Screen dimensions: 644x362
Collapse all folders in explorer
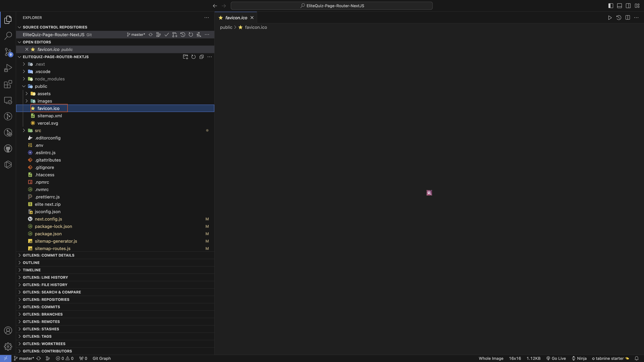(x=201, y=57)
